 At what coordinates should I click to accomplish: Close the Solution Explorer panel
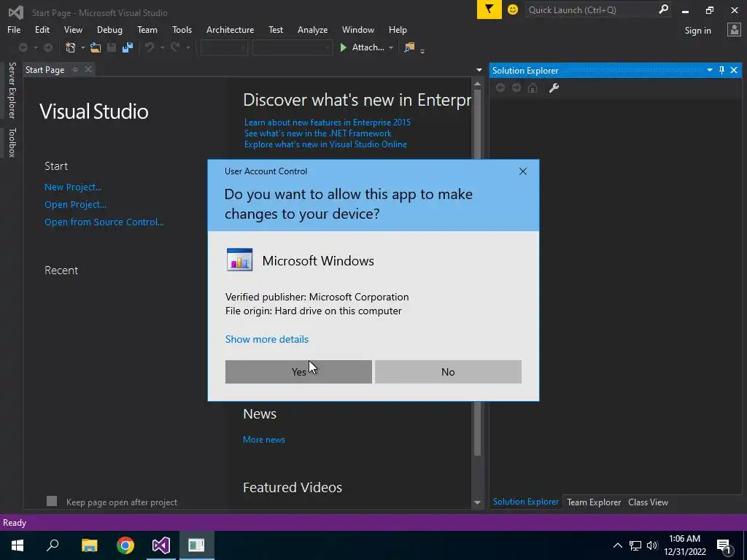pos(734,70)
